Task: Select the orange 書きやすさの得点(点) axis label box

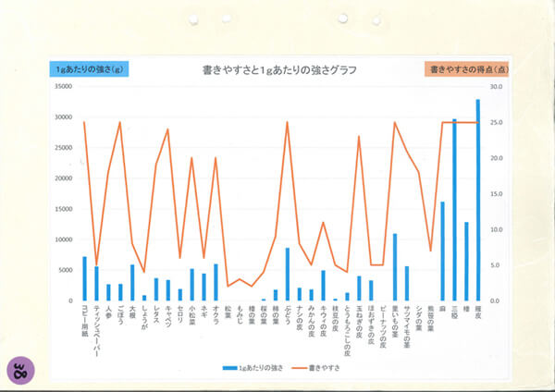Action: [x=467, y=69]
